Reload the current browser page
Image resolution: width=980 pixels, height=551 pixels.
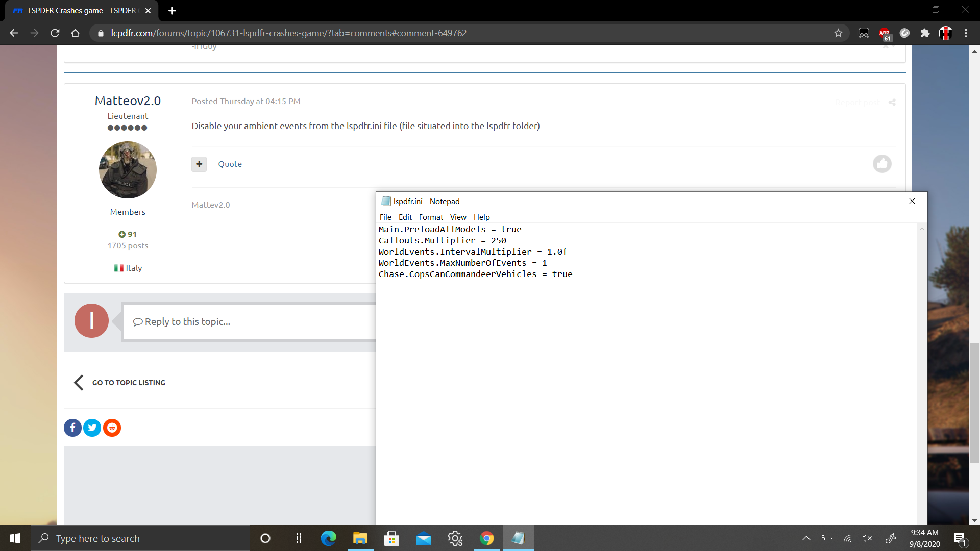click(x=55, y=33)
